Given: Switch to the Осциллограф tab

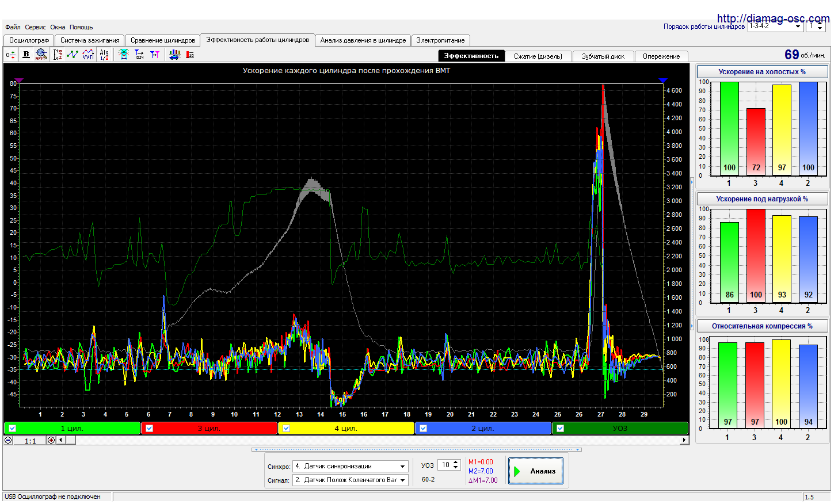Looking at the screenshot, I should tap(29, 40).
